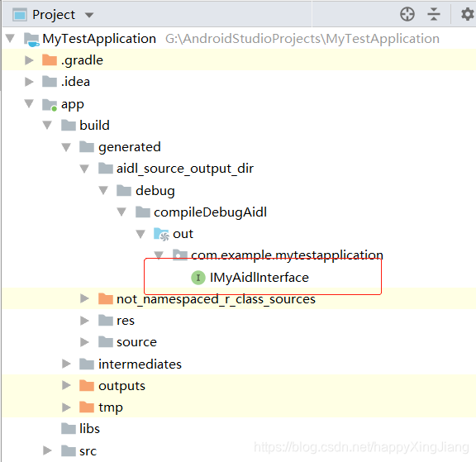
Task: Click the orange tmp folder icon
Action: coord(87,407)
